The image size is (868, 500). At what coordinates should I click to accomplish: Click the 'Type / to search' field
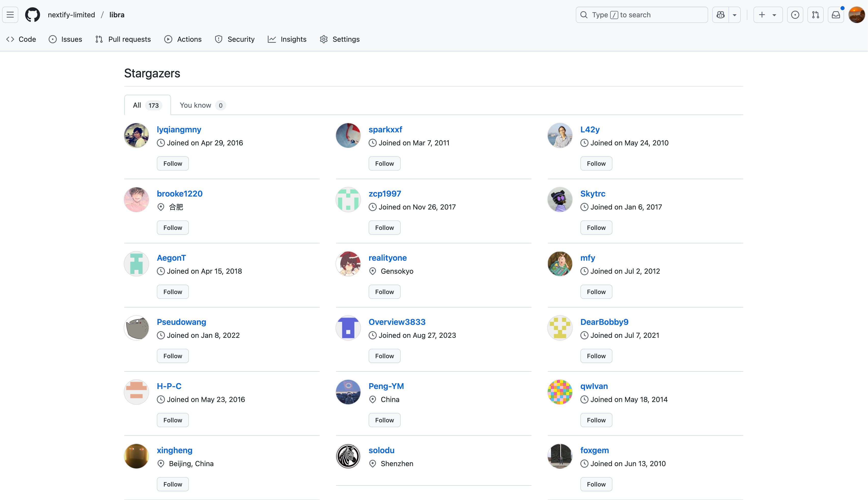coord(641,15)
